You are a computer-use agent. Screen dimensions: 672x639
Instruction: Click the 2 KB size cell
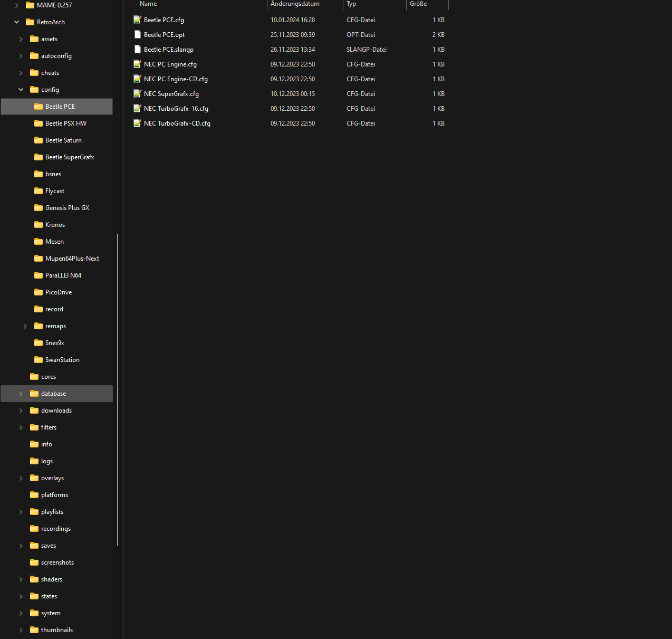tap(438, 35)
